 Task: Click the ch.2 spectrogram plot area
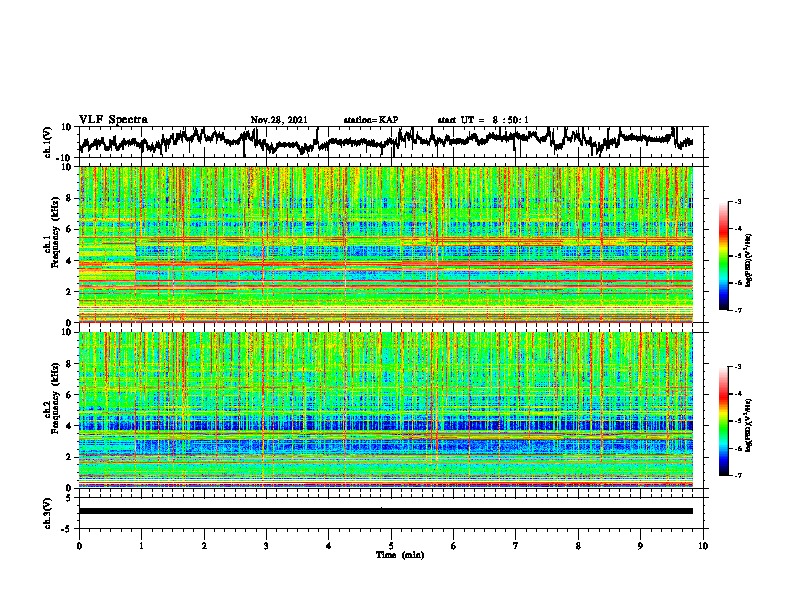(386, 410)
